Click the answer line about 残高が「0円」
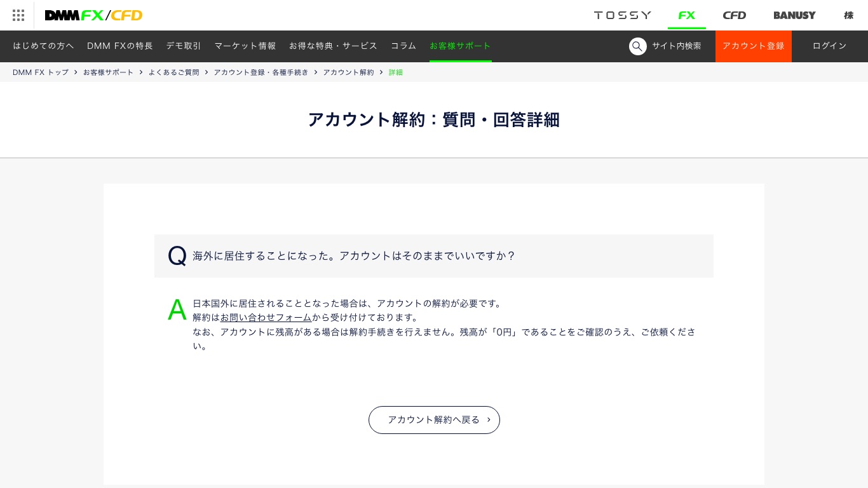Screen dimensions: 868x488 coord(444,339)
